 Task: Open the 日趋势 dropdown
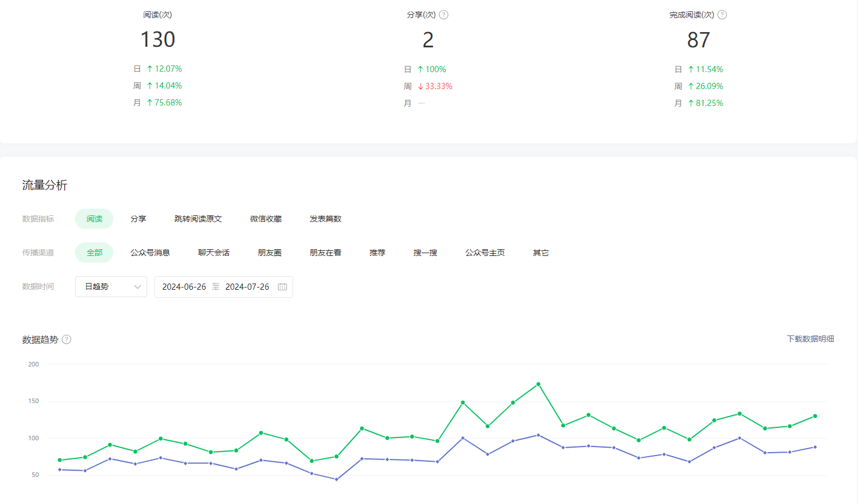click(111, 287)
